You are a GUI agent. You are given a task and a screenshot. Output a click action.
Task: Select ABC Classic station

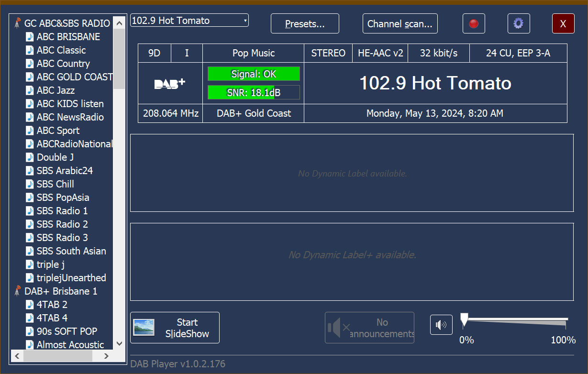tap(61, 50)
